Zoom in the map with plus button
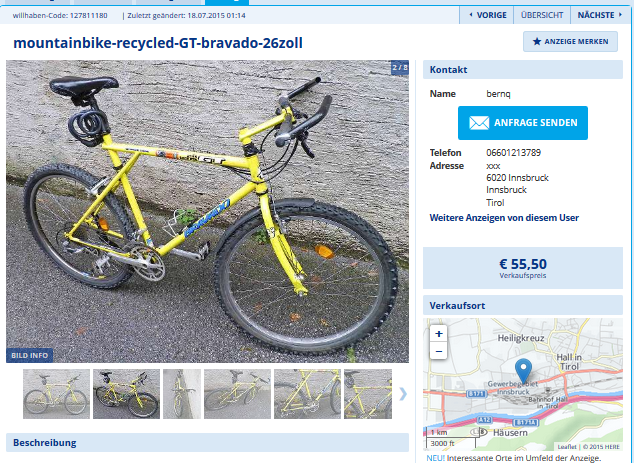 point(439,334)
